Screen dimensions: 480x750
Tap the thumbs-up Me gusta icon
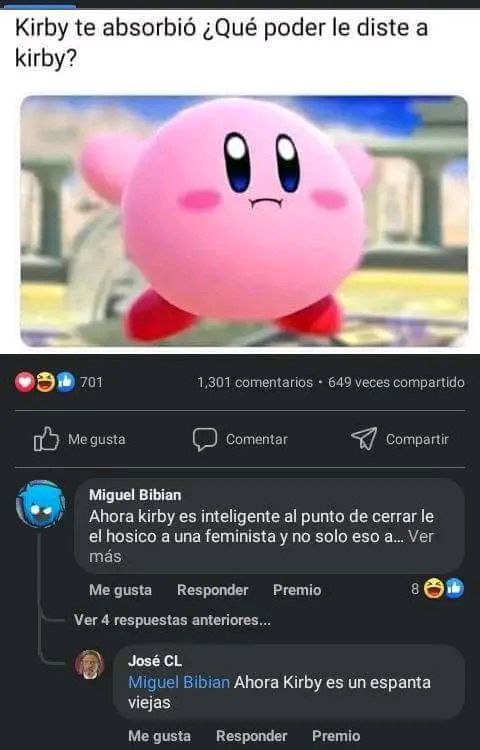[x=46, y=439]
